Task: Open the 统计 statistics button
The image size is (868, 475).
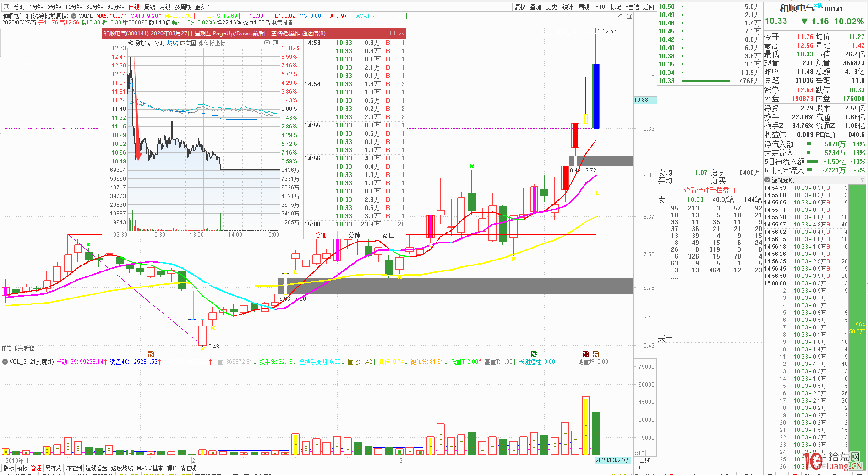Action: 568,7
